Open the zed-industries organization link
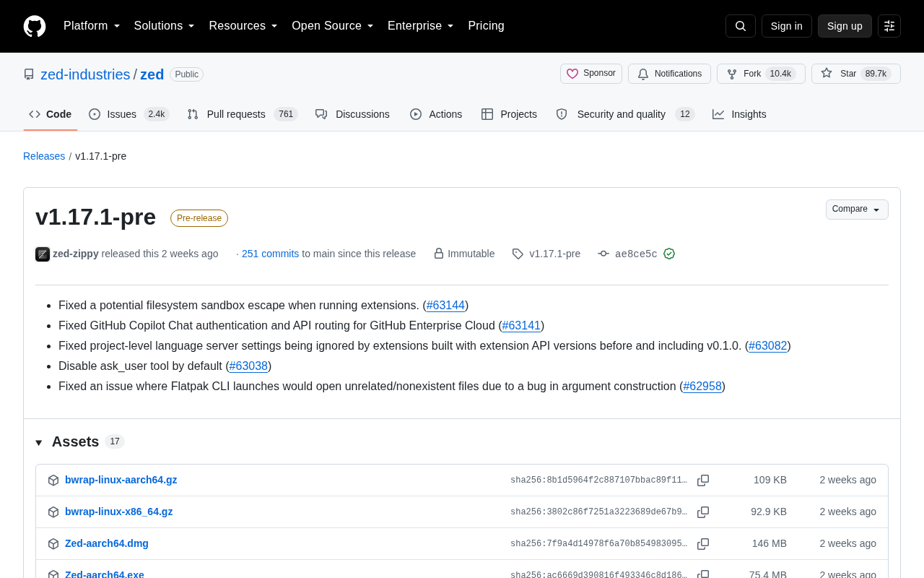 click(x=85, y=74)
